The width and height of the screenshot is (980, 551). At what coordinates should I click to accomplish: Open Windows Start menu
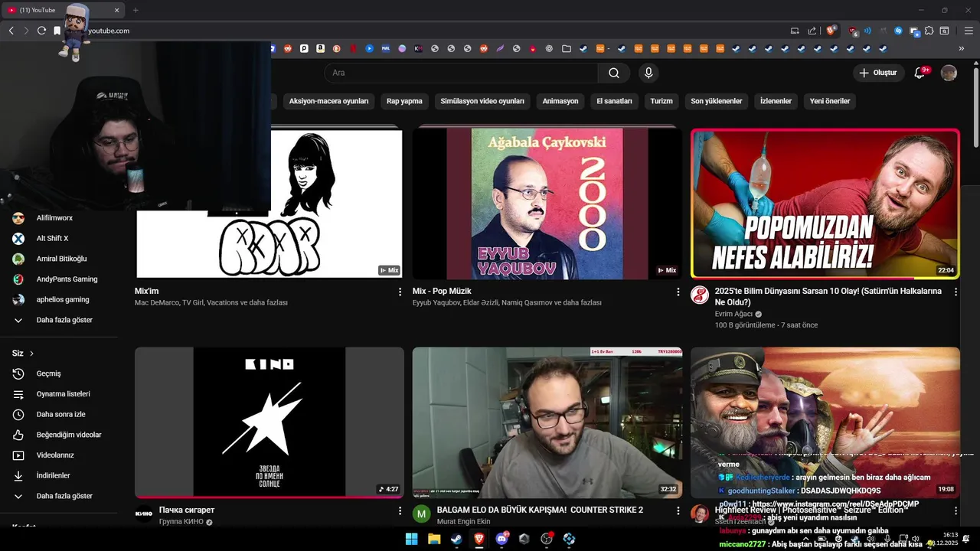[411, 539]
